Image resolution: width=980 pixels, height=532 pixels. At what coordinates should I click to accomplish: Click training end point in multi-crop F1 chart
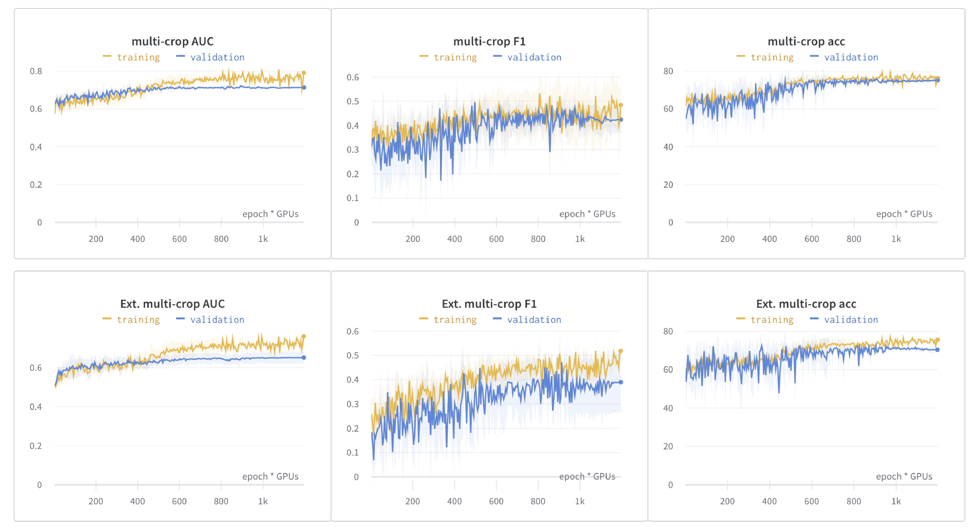[620, 105]
